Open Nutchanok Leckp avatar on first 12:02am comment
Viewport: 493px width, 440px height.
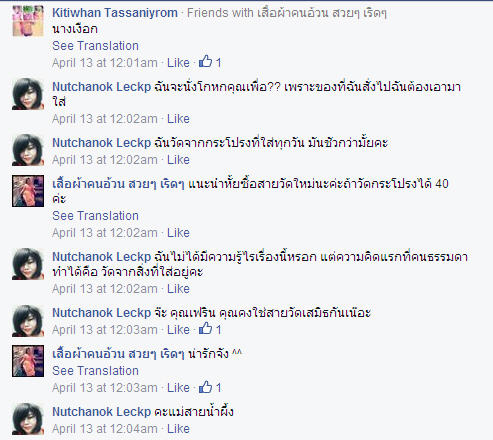(x=28, y=94)
